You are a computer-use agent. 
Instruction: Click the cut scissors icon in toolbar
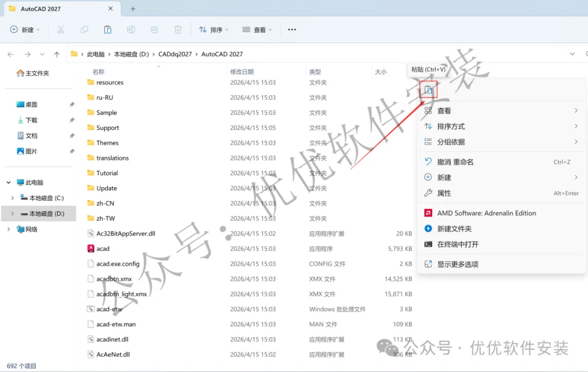click(x=61, y=29)
